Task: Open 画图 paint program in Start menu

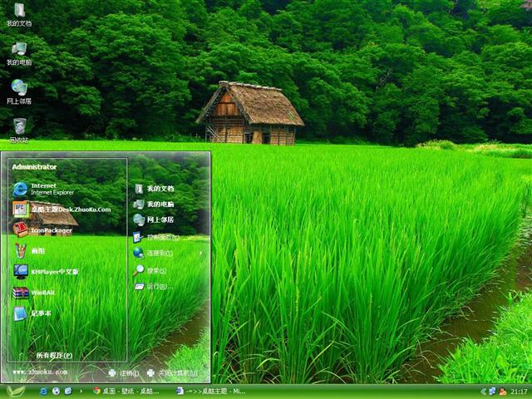Action: pyautogui.click(x=29, y=251)
